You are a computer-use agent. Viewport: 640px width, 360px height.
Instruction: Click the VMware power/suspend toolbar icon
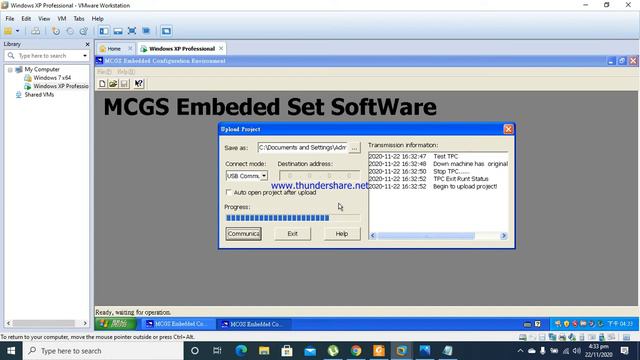pos(8,31)
